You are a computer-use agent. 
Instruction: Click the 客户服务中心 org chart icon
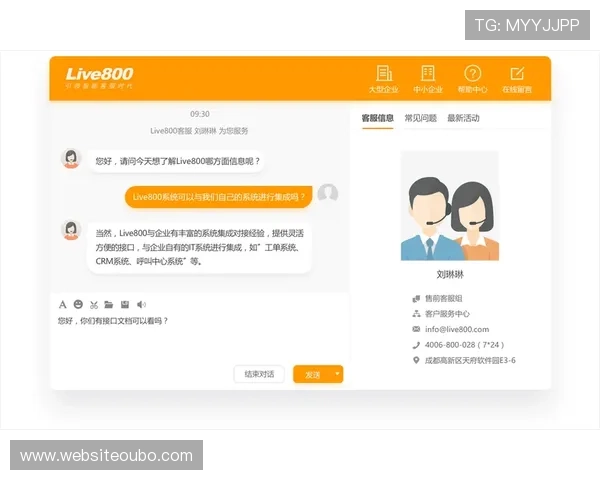click(416, 314)
